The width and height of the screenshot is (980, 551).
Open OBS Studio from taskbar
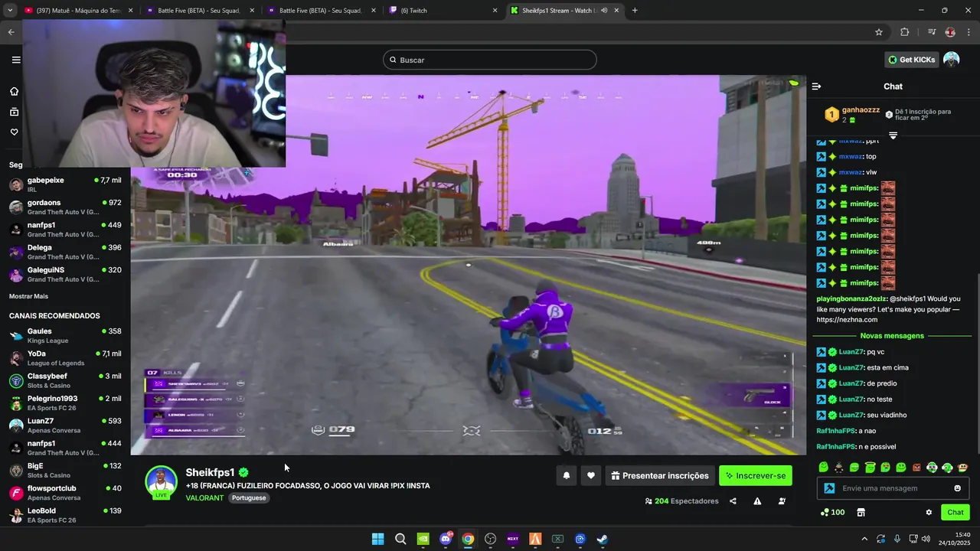(x=491, y=539)
